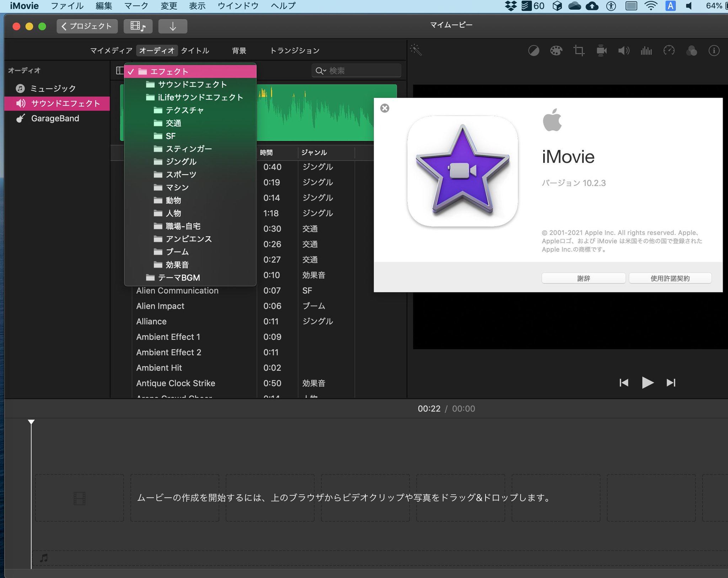The height and width of the screenshot is (578, 728).
Task: Open the volume adjustment tool
Action: 624,51
